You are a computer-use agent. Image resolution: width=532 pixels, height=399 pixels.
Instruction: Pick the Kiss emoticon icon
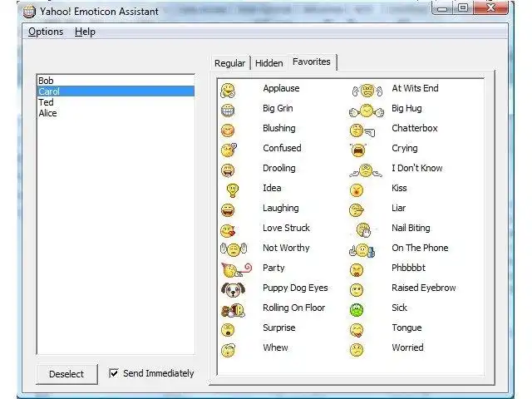click(357, 190)
